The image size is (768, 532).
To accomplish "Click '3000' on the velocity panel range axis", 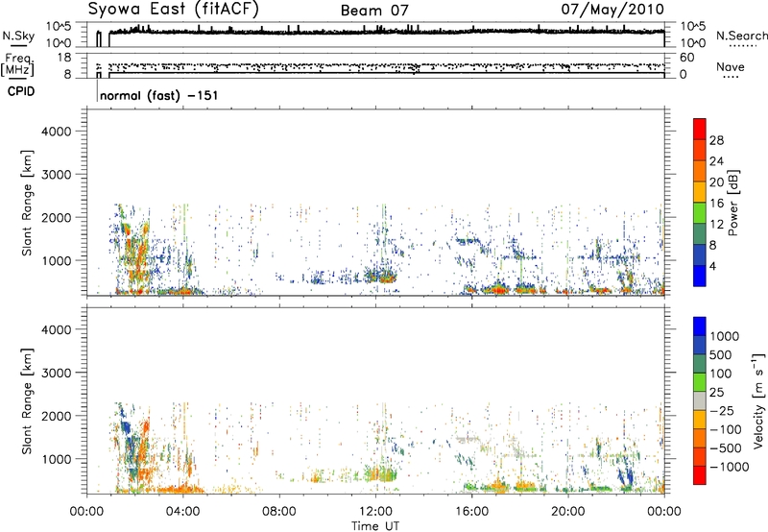I will tap(56, 373).
